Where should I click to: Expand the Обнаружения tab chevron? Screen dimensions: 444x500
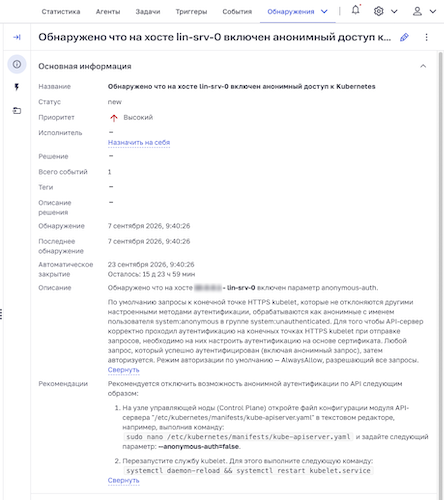pos(324,11)
